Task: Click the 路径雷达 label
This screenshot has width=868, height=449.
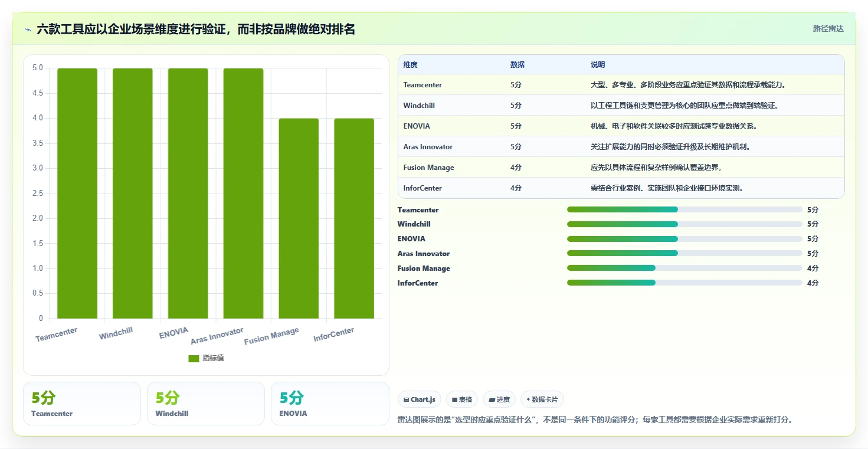Action: click(828, 28)
